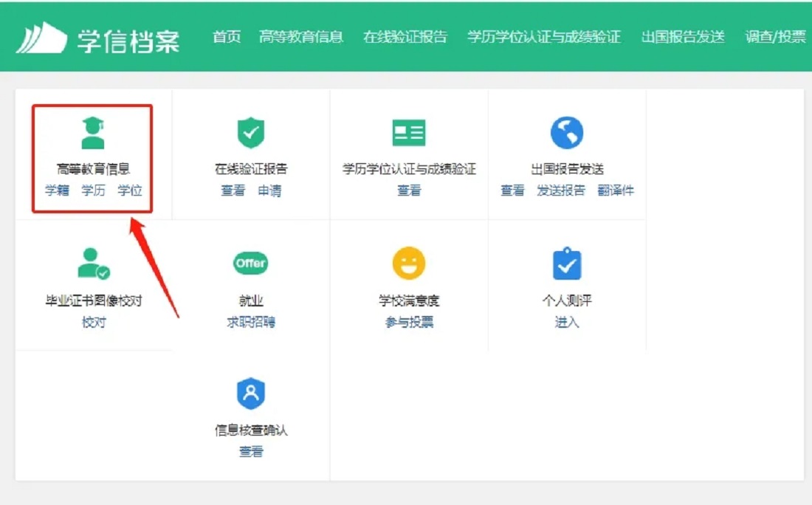Click the 翻译件 link

pyautogui.click(x=616, y=190)
